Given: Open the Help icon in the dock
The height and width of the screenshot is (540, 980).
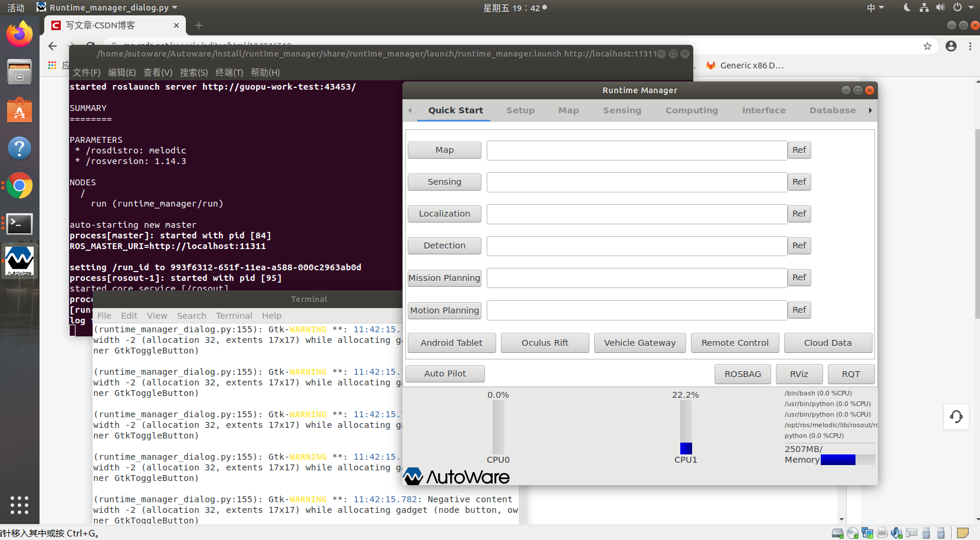Looking at the screenshot, I should 19,148.
